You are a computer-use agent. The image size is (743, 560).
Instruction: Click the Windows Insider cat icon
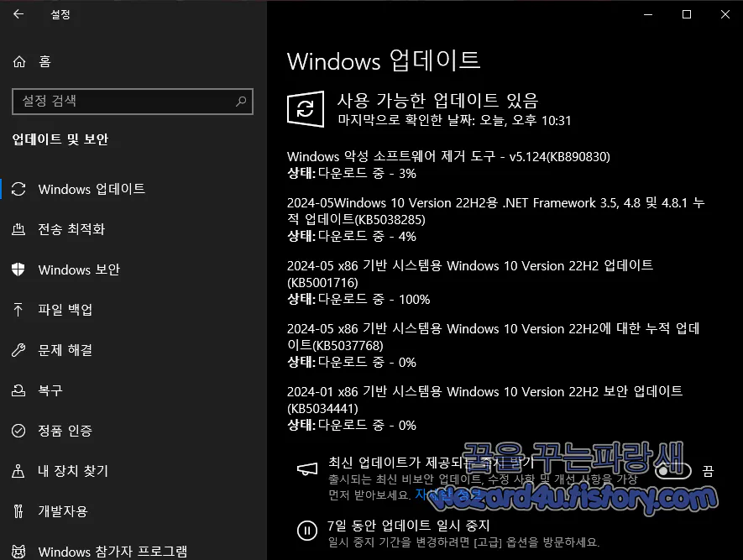[18, 552]
